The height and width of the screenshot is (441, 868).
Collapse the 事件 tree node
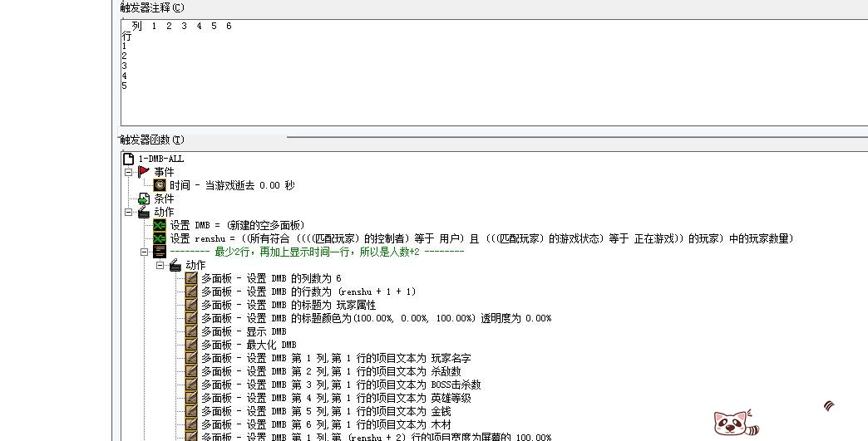(129, 172)
